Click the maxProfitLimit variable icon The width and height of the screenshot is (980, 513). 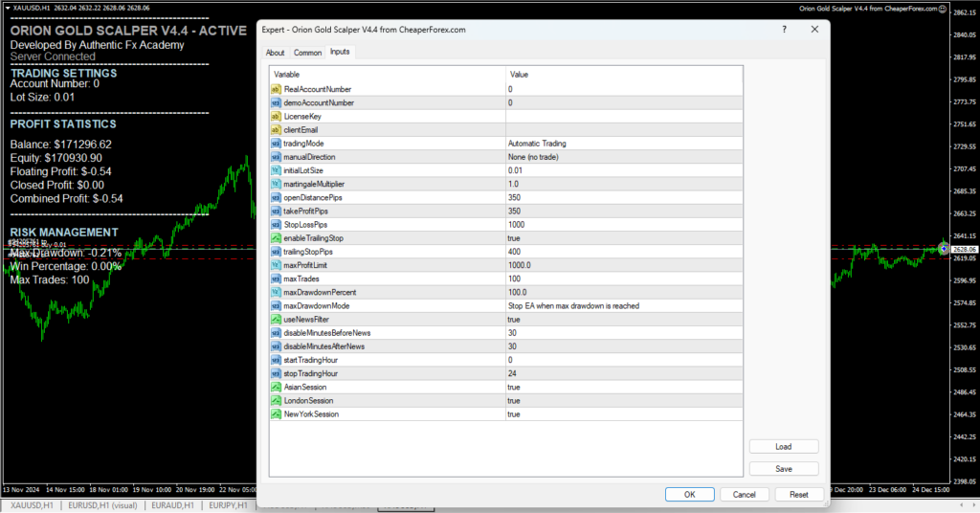coord(277,265)
